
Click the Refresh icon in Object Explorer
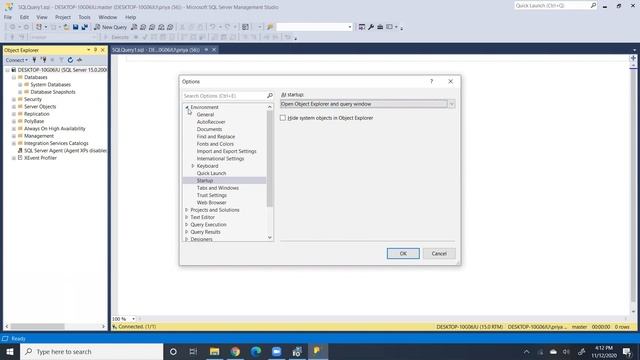click(x=70, y=60)
